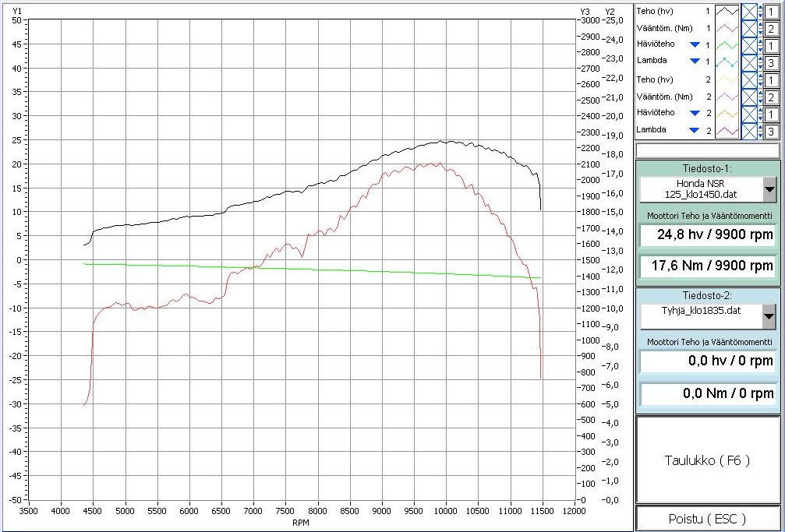Click the black Teho (hv) 1 line sample

click(x=727, y=12)
